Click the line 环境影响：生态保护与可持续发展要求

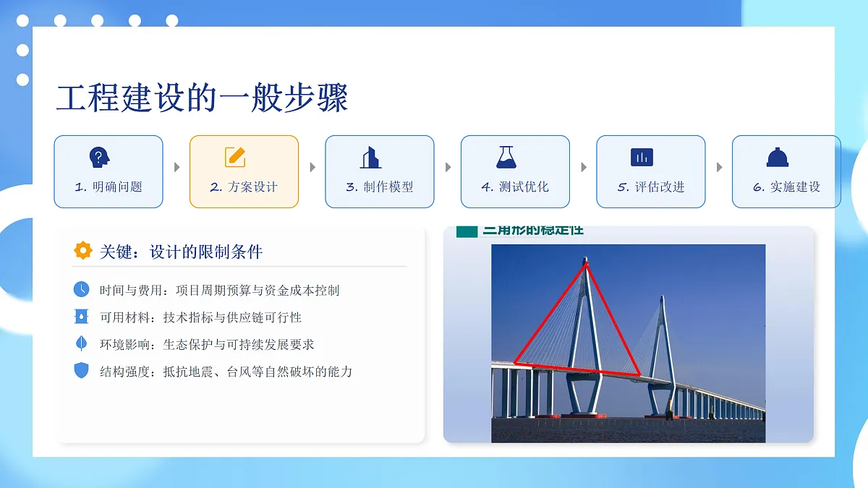[x=207, y=344]
